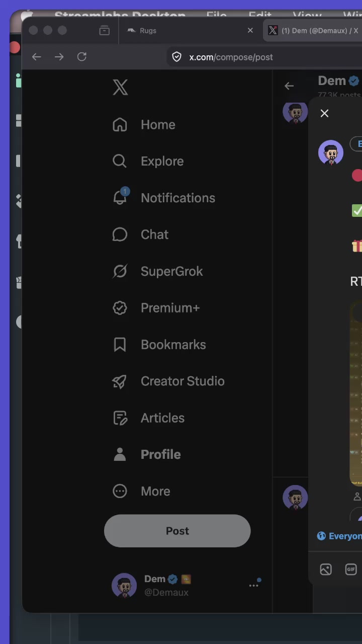Screen dimensions: 362x644
Task: Click the Chat bubble icon
Action: [120, 234]
